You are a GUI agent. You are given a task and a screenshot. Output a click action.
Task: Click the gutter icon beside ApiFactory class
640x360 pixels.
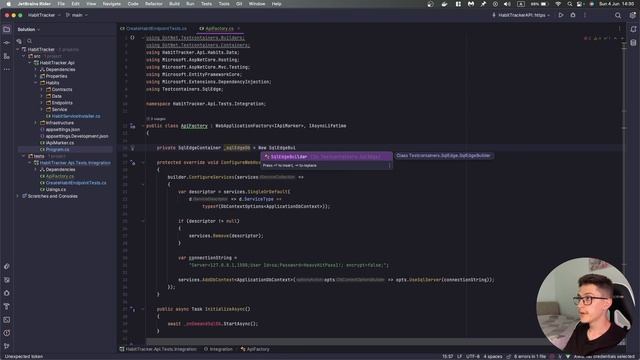pos(132,126)
